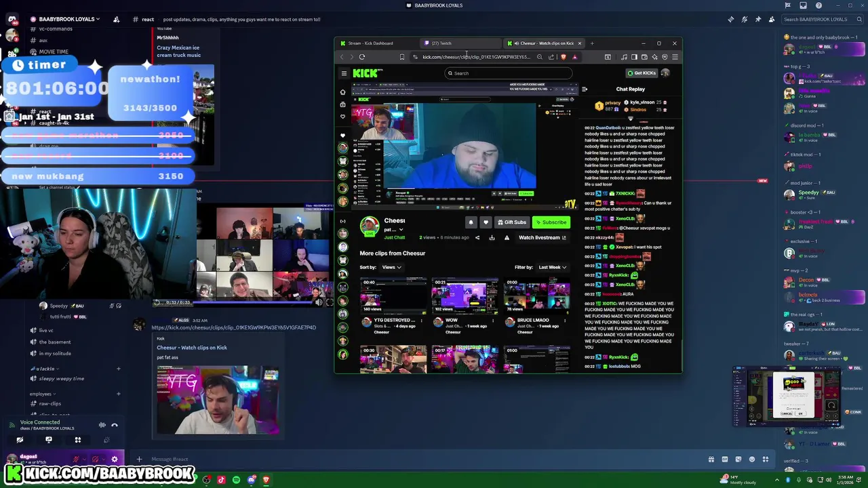Turn on camera in Discord voice panel
Viewport: 868px width, 488px height.
pos(20,440)
